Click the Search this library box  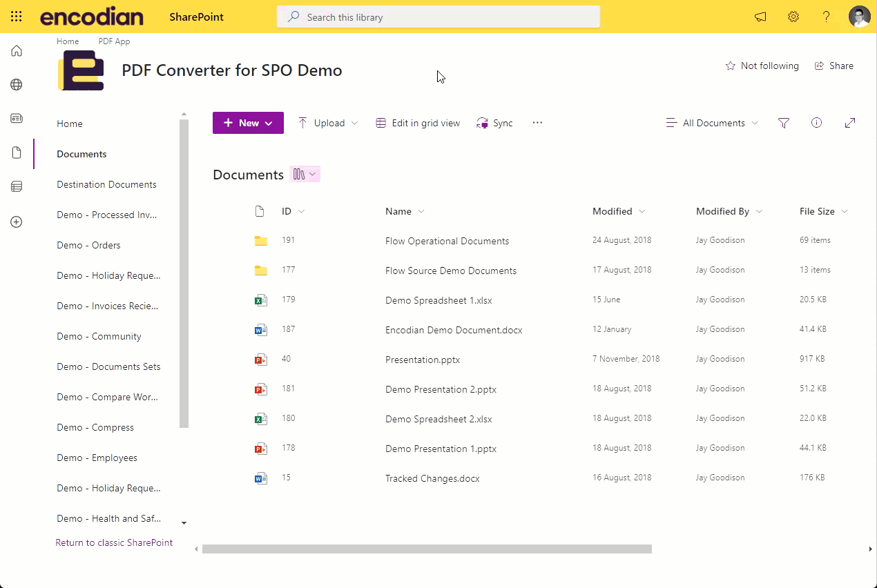pyautogui.click(x=438, y=17)
